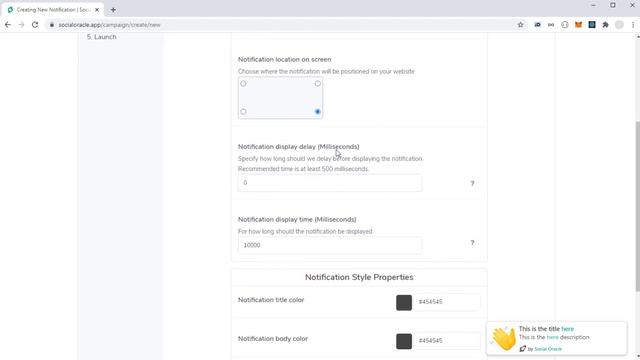The height and width of the screenshot is (360, 640).
Task: Click the page vertical scrollbar thumb
Action: (x=638, y=206)
